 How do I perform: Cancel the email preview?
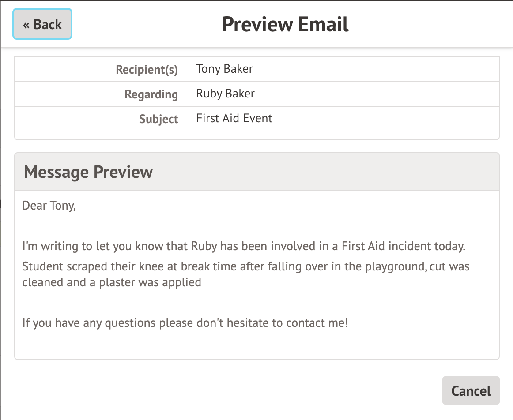[x=471, y=390]
